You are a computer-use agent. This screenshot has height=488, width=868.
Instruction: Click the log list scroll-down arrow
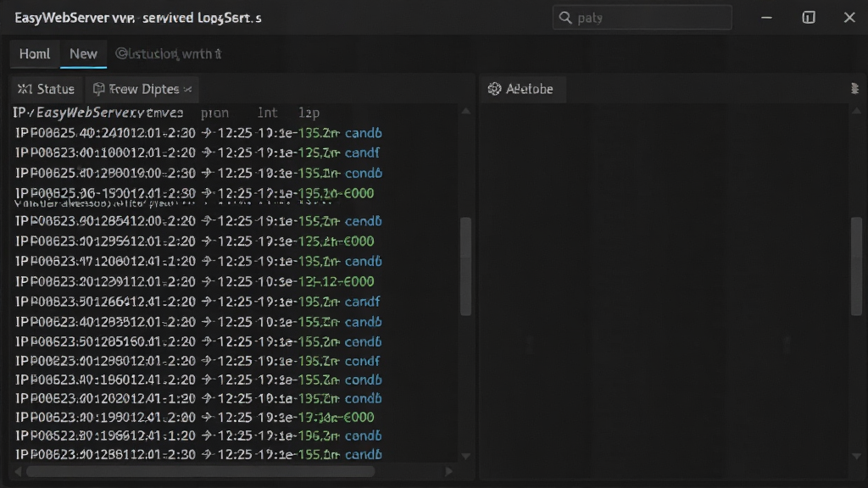pyautogui.click(x=466, y=457)
